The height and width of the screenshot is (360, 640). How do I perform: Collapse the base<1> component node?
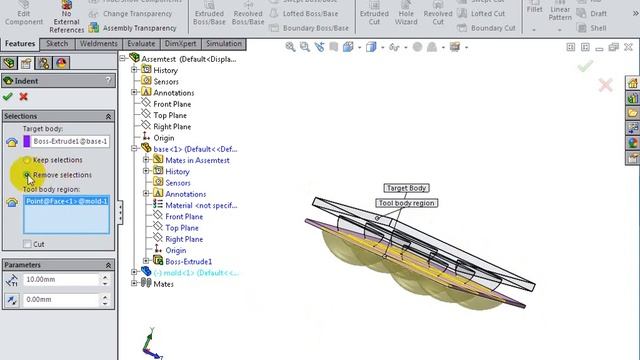134,149
